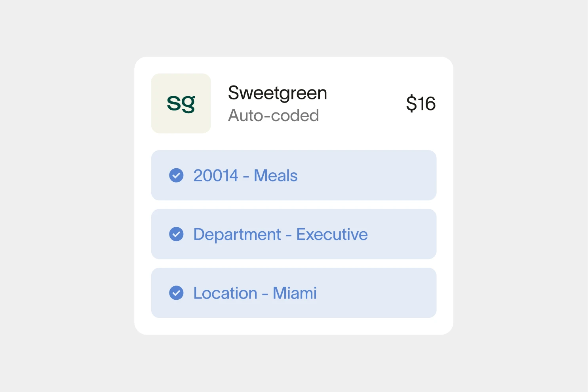
Task: Toggle the checkmark beside 20014 - Meals
Action: (x=176, y=175)
